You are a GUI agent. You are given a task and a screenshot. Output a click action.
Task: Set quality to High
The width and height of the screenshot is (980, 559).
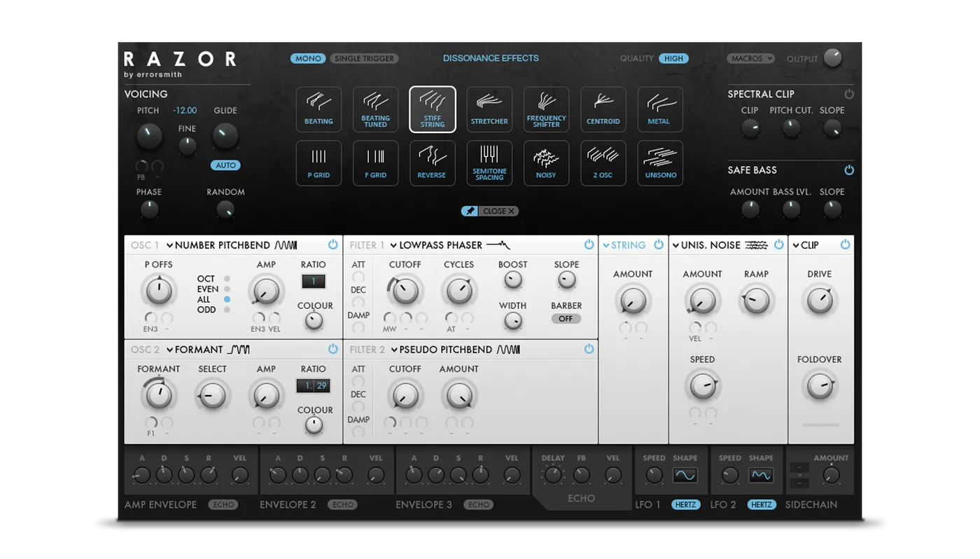tap(673, 59)
